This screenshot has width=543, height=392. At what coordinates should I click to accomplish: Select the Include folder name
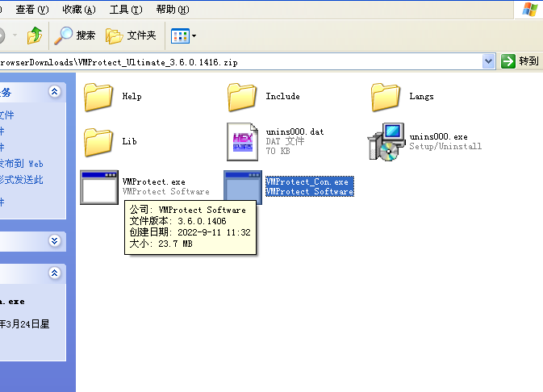(282, 96)
